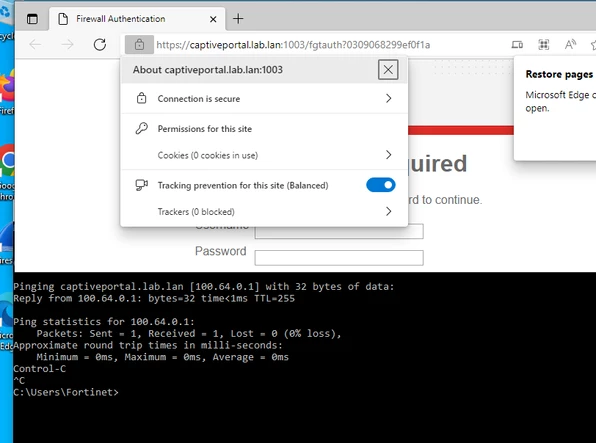Screen dimensions: 596x443
Task: Activate the Read aloud icon
Action: pos(570,45)
